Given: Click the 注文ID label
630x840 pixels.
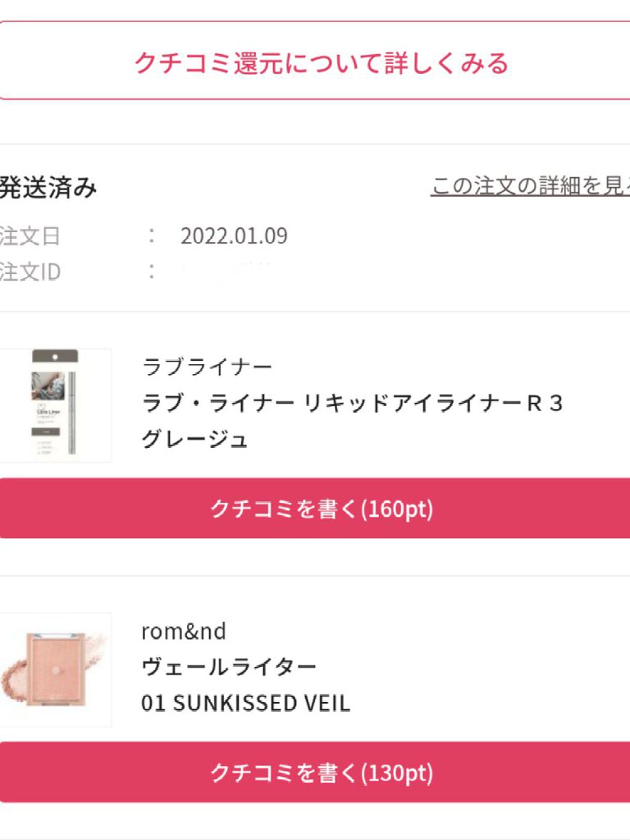Looking at the screenshot, I should [30, 271].
